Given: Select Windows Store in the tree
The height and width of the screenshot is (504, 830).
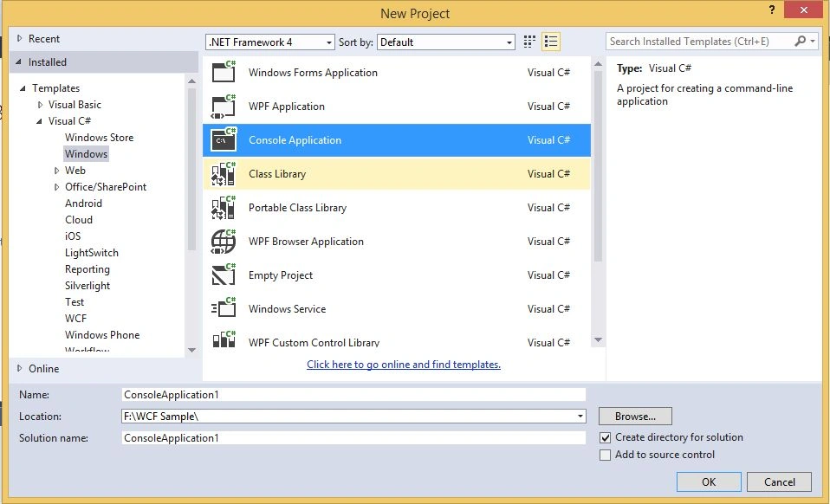Looking at the screenshot, I should [99, 138].
